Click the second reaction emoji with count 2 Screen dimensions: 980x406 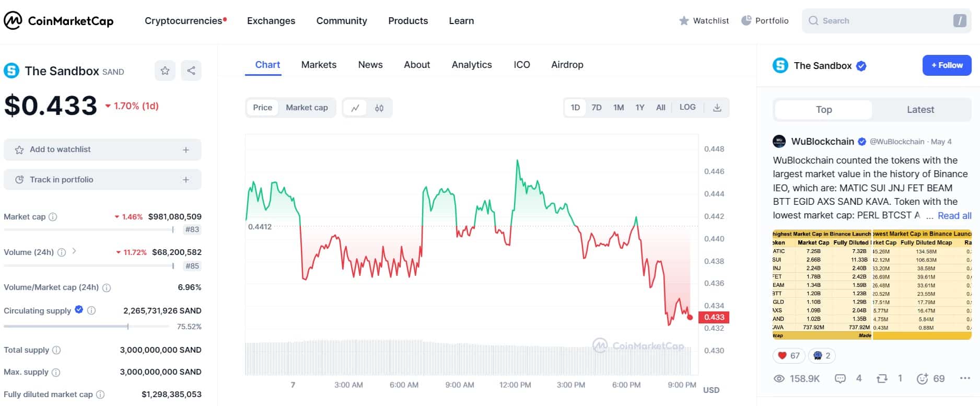822,356
